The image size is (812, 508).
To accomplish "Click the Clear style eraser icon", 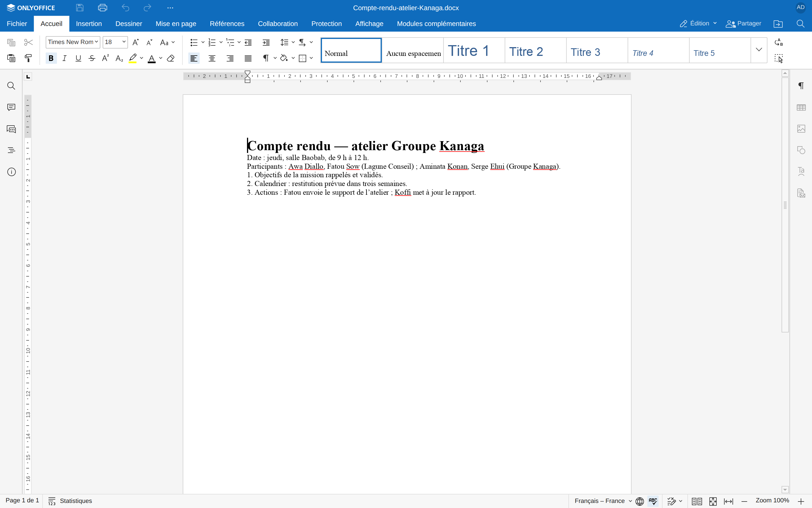I will (171, 58).
